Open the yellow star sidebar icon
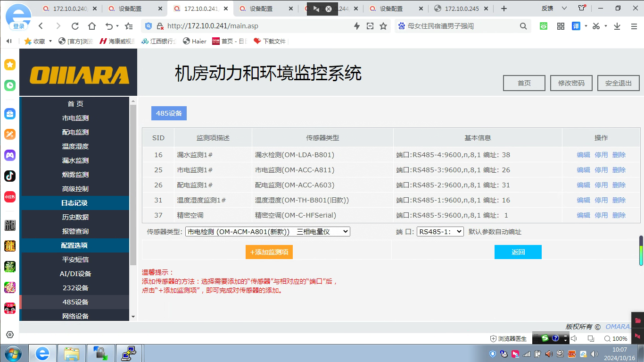This screenshot has width=644, height=362. [x=10, y=65]
